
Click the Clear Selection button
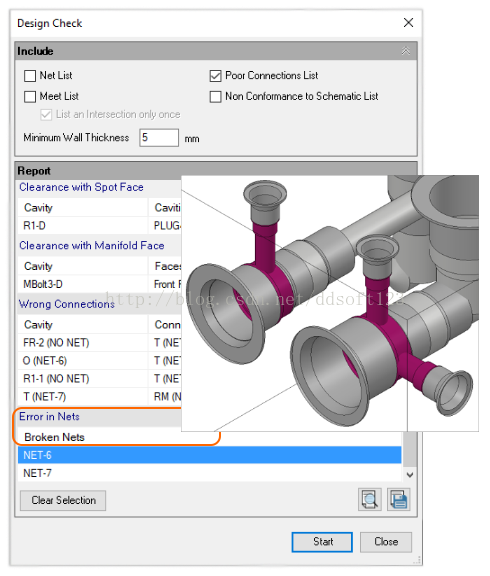coord(63,500)
